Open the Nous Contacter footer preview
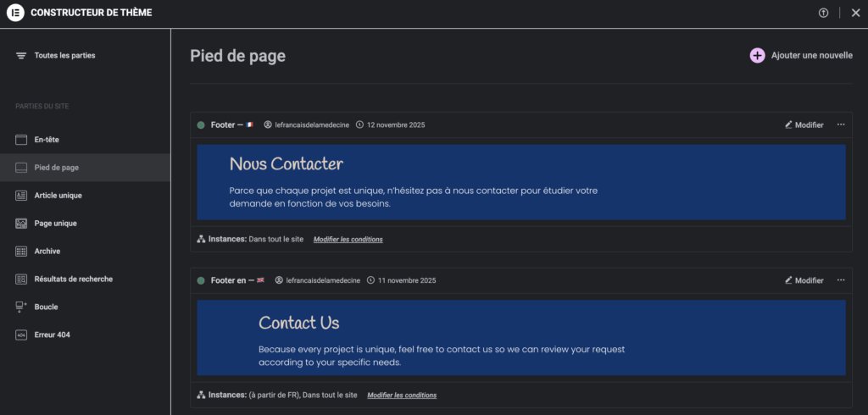The height and width of the screenshot is (415, 868). click(x=520, y=182)
